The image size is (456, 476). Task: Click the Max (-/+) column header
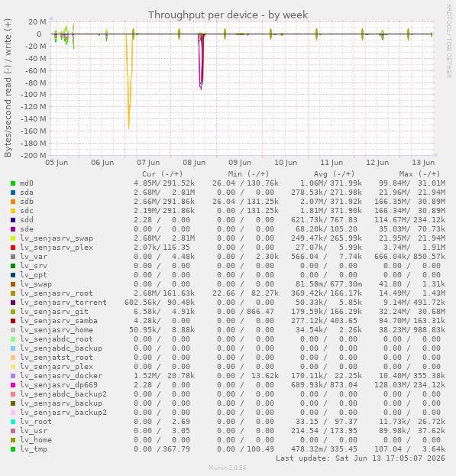(419, 174)
